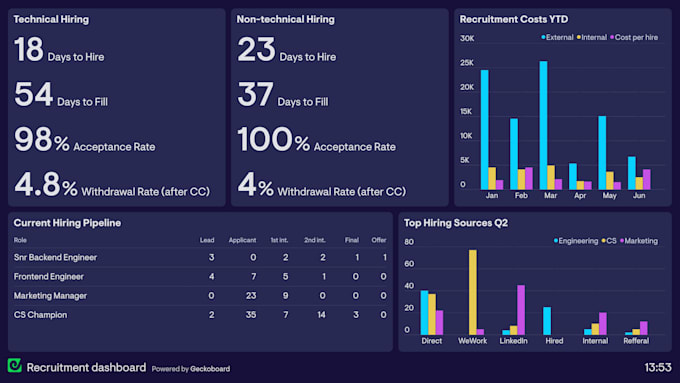Screen dimensions: 680x383
Task: Click the green Geckoboard logo icon
Action: coord(15,366)
